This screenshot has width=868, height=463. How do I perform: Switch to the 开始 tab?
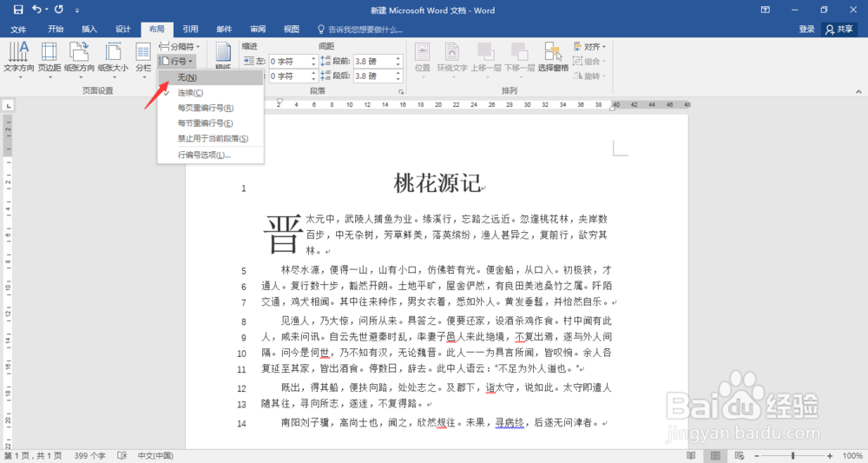click(56, 30)
